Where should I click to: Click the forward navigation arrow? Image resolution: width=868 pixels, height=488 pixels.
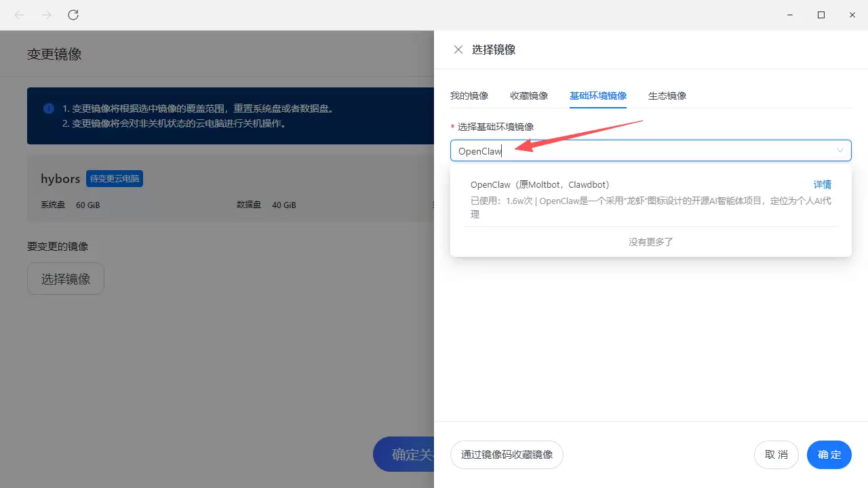pyautogui.click(x=45, y=14)
